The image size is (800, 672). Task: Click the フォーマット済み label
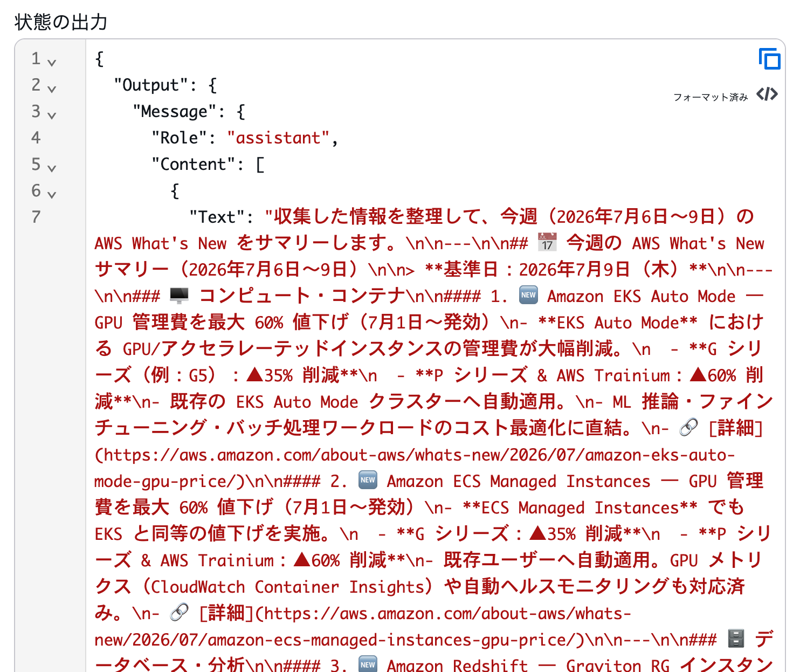711,97
